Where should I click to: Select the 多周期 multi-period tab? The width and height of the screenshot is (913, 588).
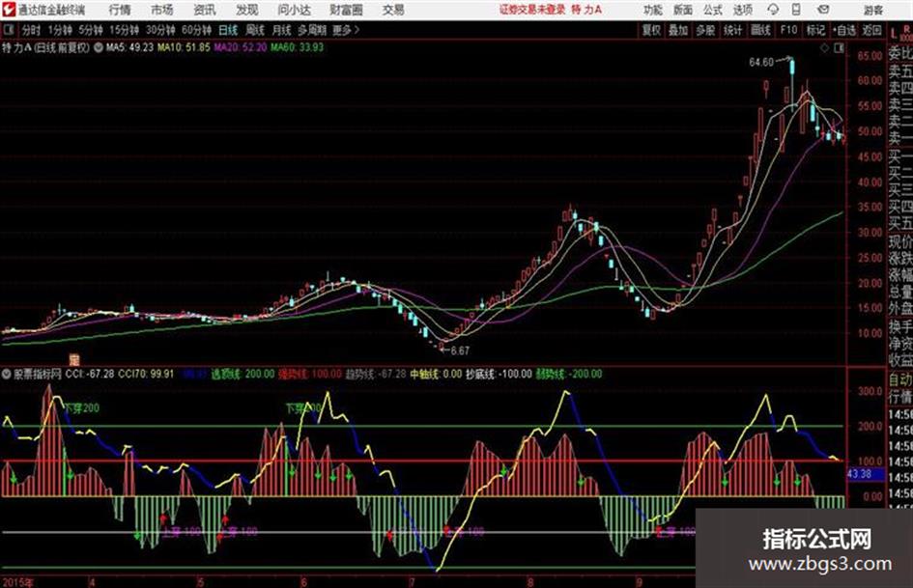tap(312, 30)
